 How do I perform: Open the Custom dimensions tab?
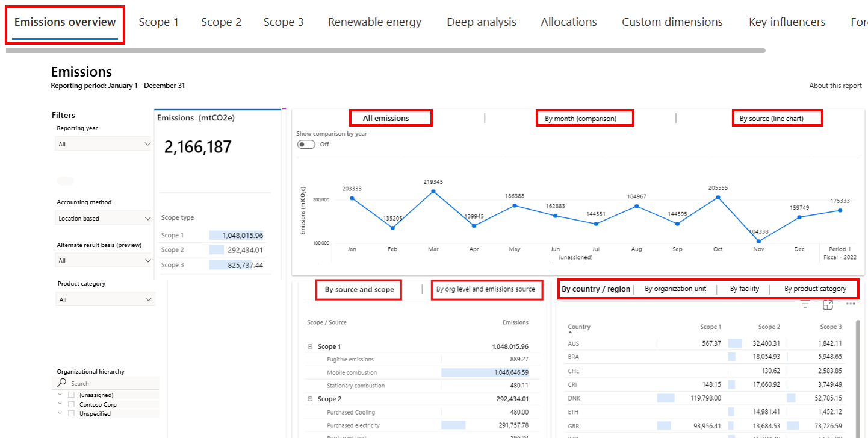(x=672, y=22)
